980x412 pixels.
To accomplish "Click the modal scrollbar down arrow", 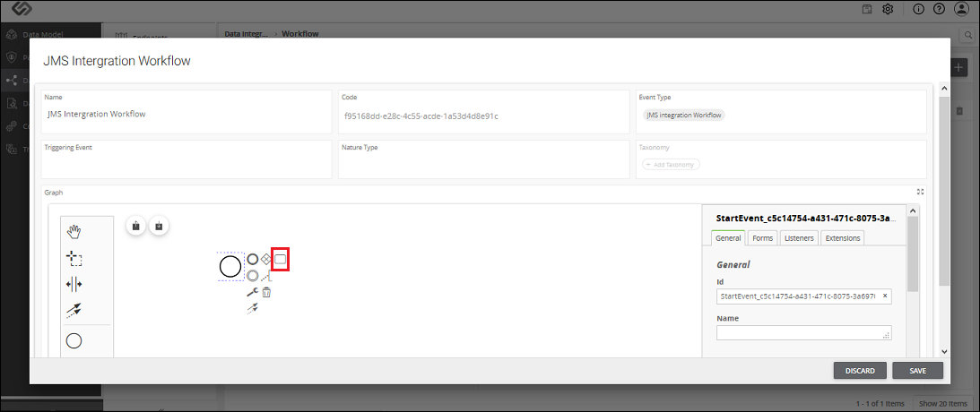I will [943, 351].
